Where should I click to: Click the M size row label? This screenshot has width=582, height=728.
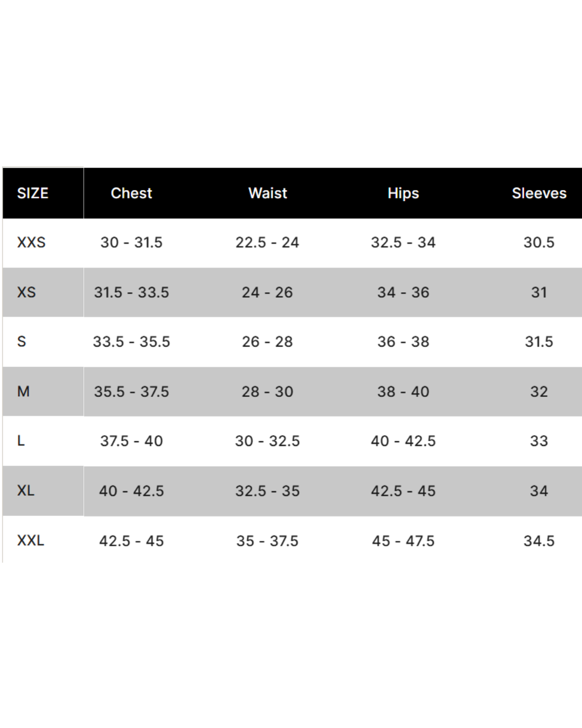click(x=23, y=392)
